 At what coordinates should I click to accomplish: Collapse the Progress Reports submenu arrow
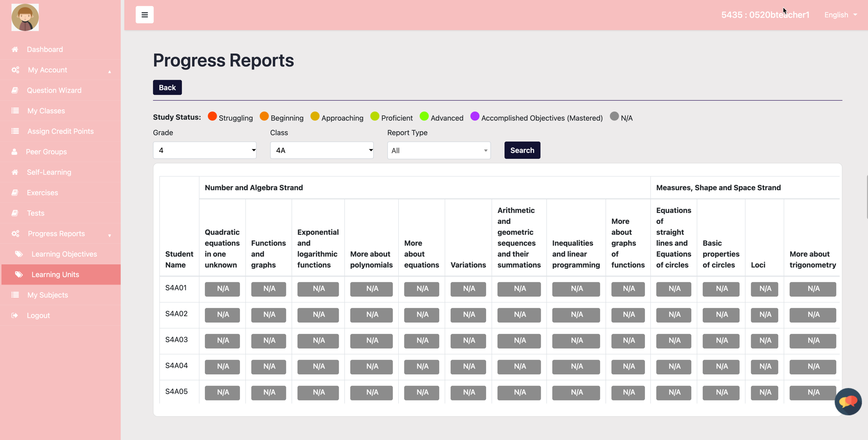click(110, 235)
